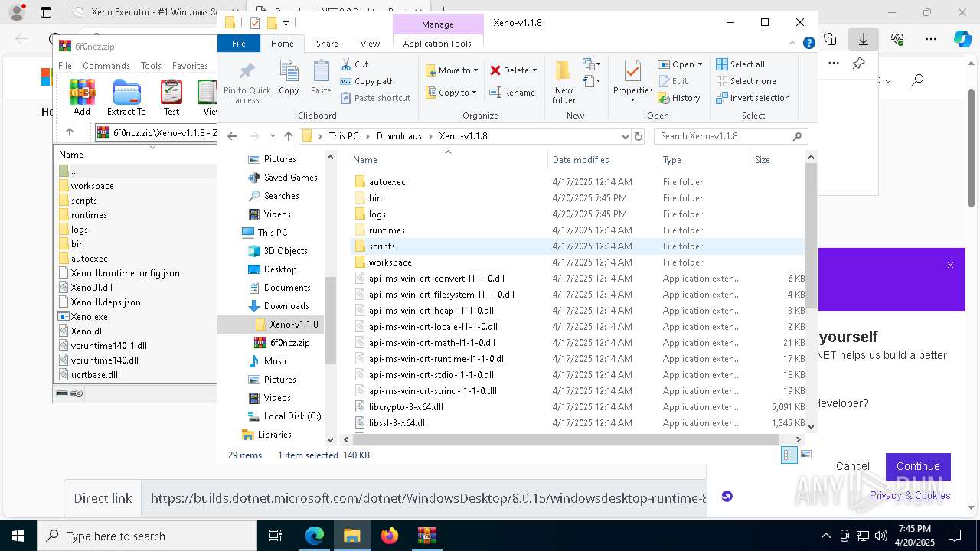Create a New folder from ribbon

coord(563,83)
